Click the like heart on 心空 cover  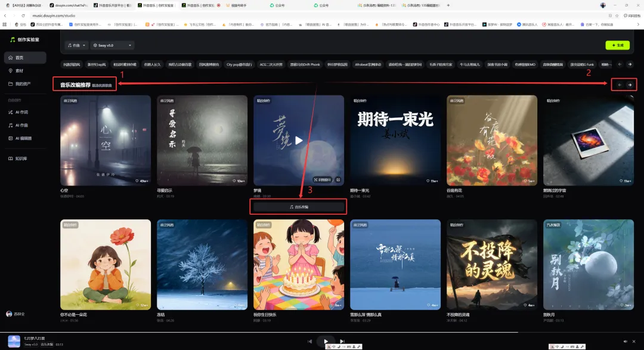click(137, 181)
